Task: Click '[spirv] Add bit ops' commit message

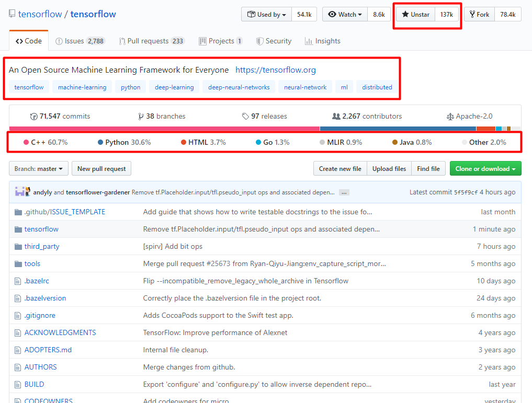Action: [173, 246]
